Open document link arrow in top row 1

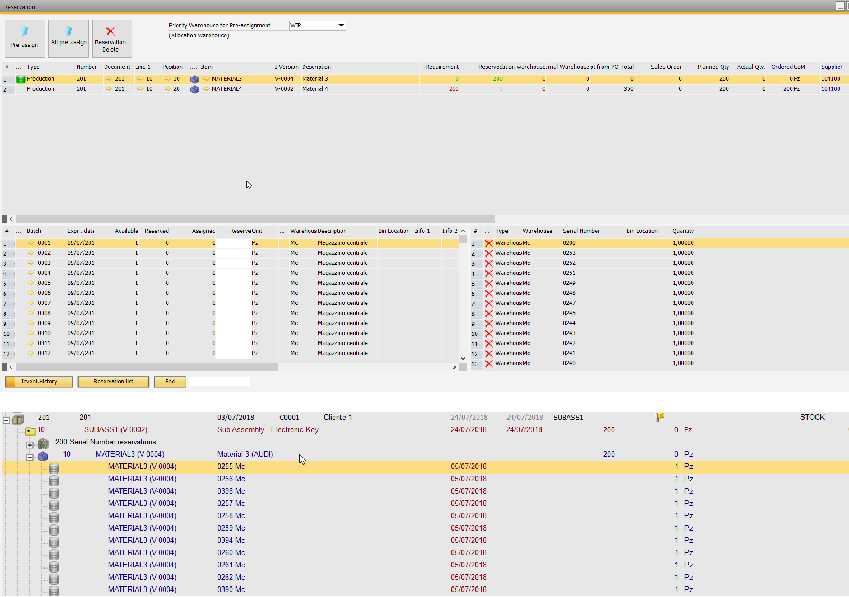coord(109,79)
